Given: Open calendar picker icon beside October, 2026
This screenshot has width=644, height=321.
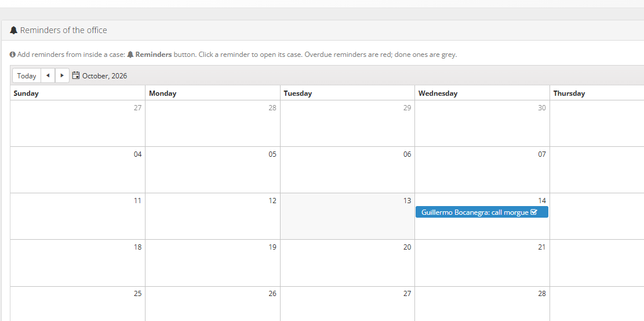Looking at the screenshot, I should 75,75.
